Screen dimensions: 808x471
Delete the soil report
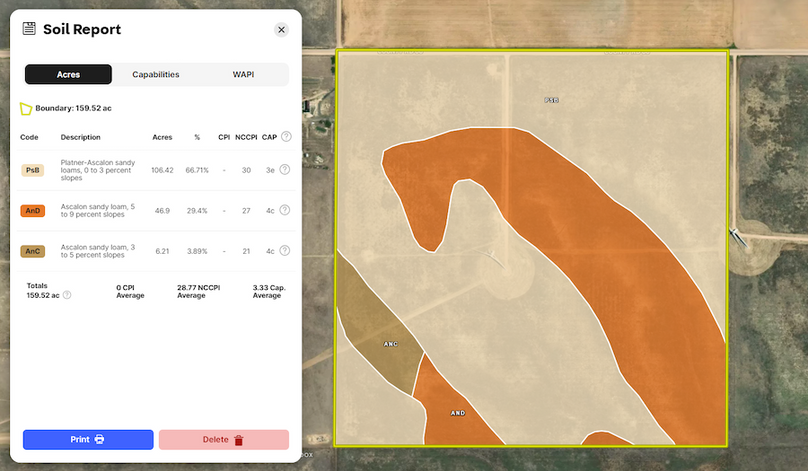click(x=224, y=440)
